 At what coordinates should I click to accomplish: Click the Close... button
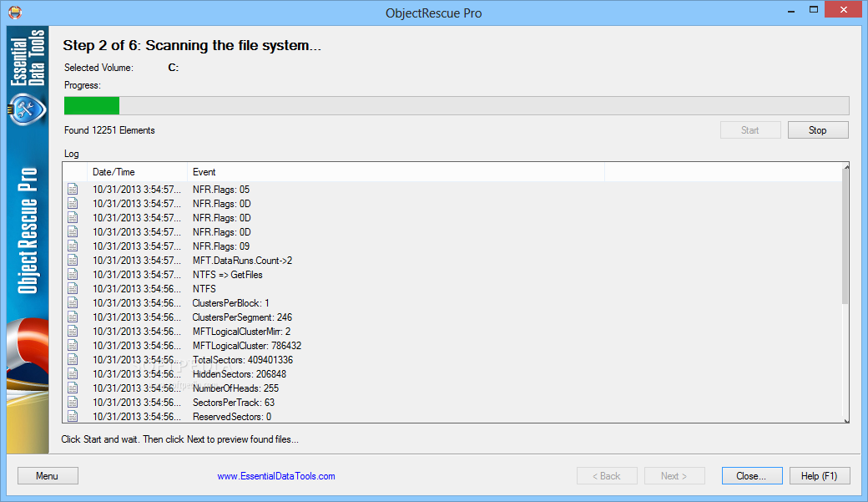752,476
